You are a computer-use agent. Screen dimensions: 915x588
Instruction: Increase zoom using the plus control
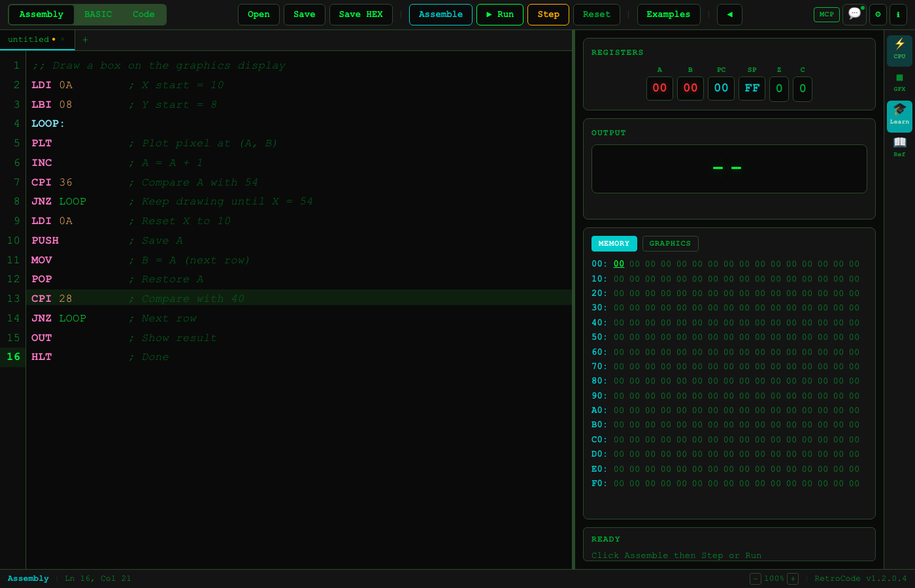tap(793, 578)
